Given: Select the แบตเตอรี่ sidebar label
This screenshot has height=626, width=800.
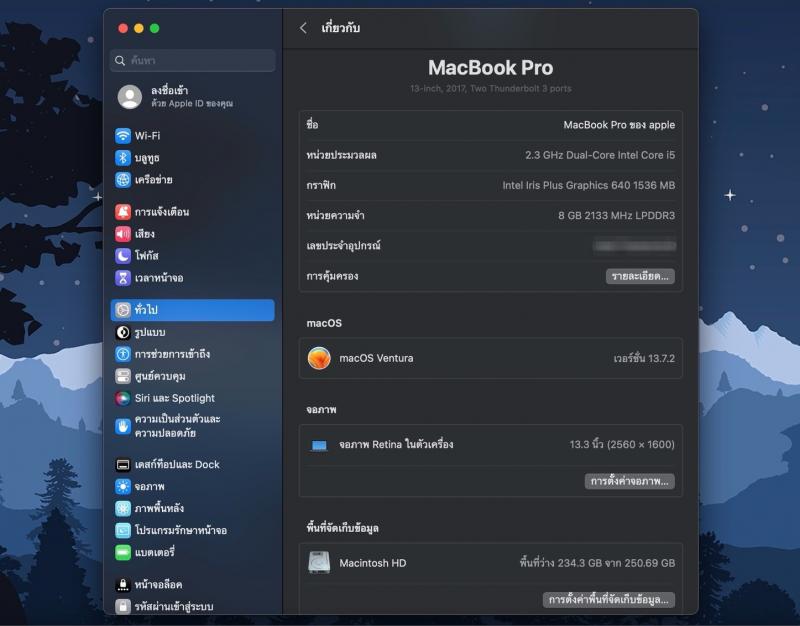Looking at the screenshot, I should (x=155, y=552).
